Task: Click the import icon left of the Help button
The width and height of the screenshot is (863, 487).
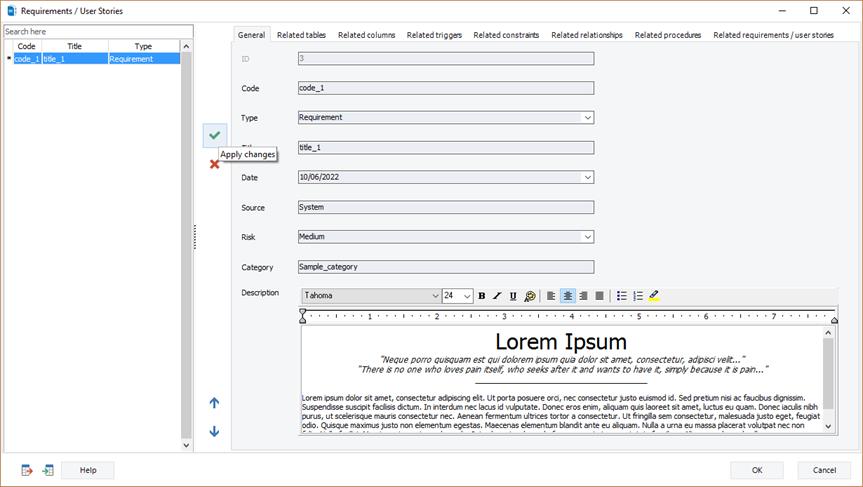Action: tap(48, 470)
